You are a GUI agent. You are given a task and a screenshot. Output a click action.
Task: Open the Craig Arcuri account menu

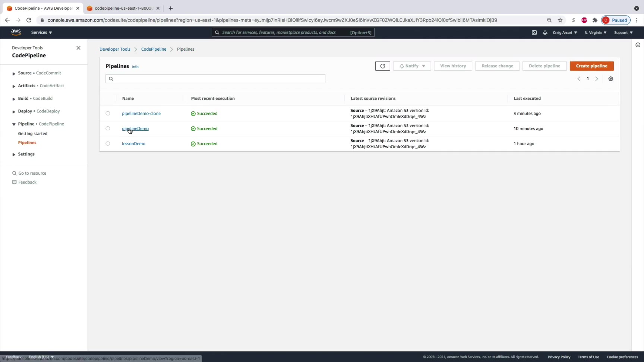pos(565,32)
